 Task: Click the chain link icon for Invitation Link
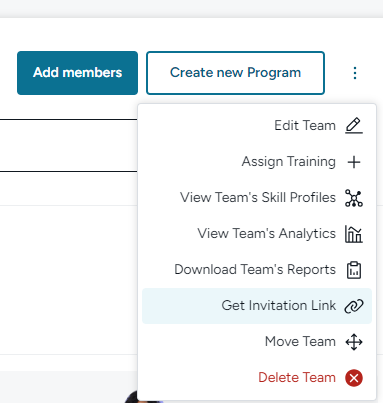coord(354,306)
